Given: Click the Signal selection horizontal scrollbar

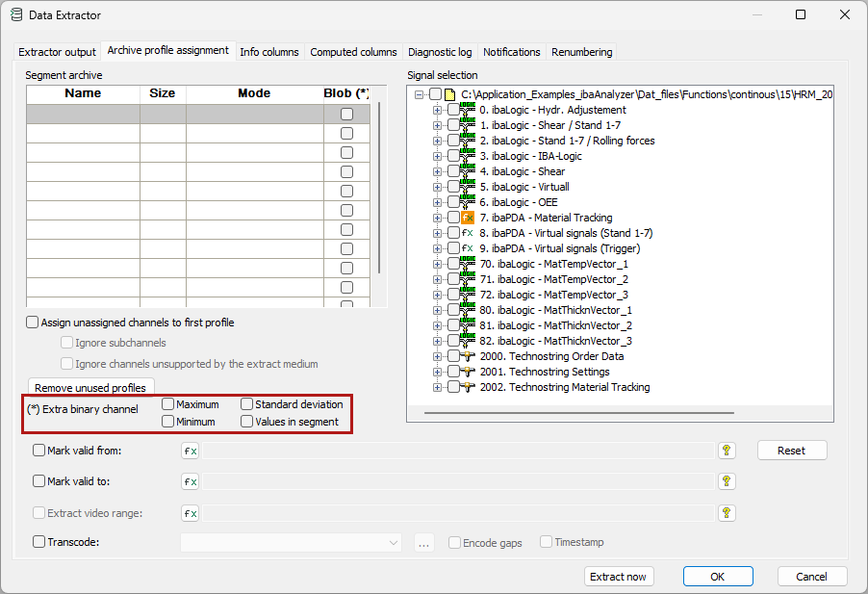Looking at the screenshot, I should pyautogui.click(x=579, y=413).
